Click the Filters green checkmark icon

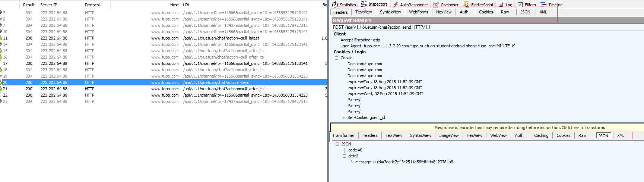[x=520, y=4]
